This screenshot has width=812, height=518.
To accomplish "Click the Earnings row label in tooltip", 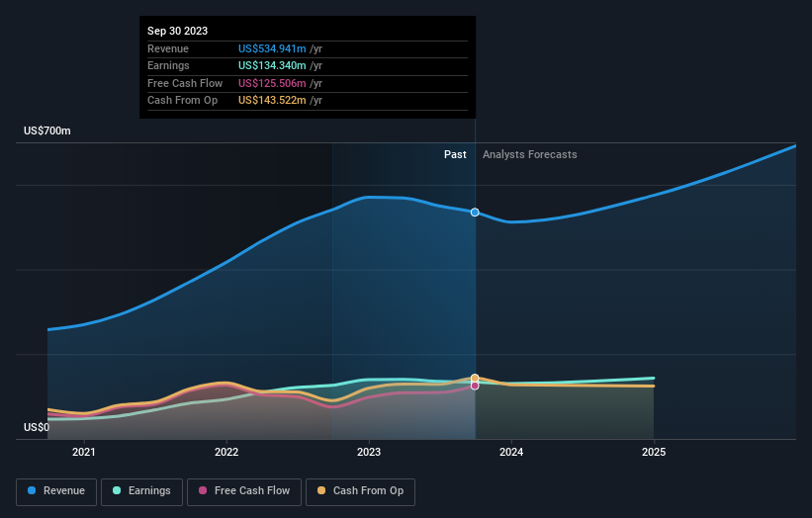I will (168, 65).
